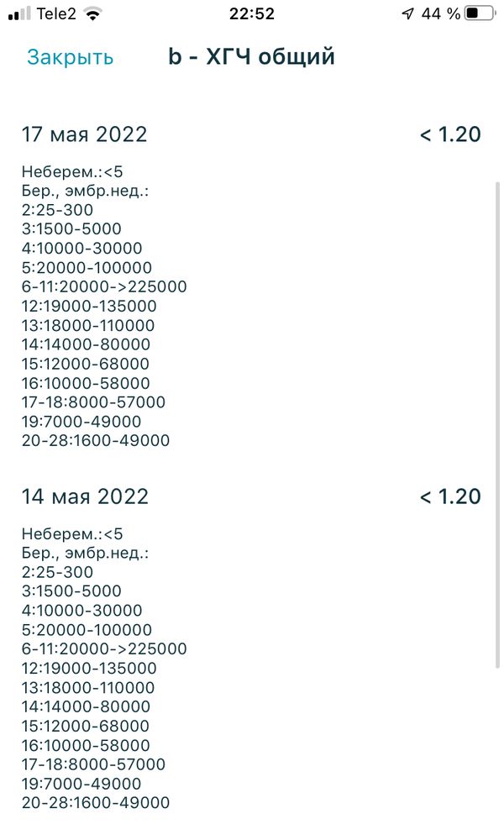Viewport: 504px width, 840px height.
Task: Tap Бер., эмбр.нед.: heading under 14 мая
Action: click(85, 553)
